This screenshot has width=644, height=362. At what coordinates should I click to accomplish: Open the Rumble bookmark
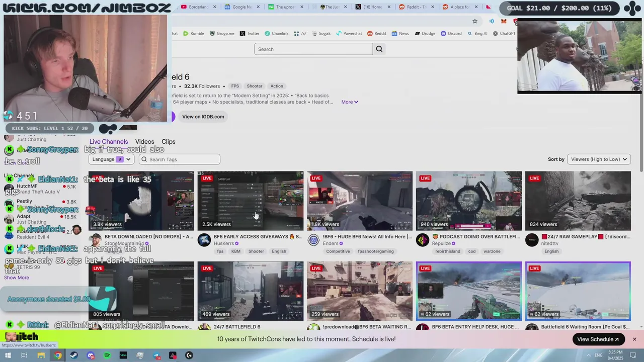(193, 34)
